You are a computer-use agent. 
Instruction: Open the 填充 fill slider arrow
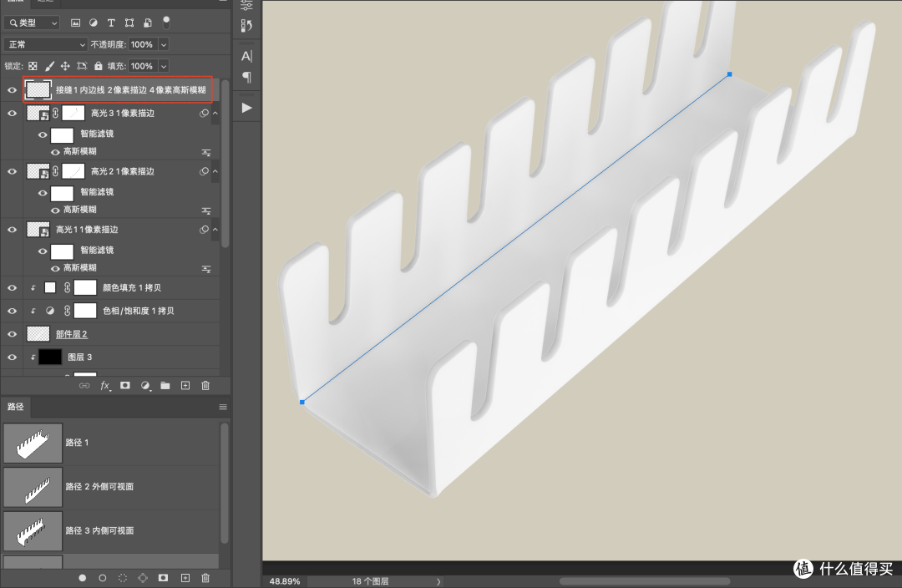(164, 66)
